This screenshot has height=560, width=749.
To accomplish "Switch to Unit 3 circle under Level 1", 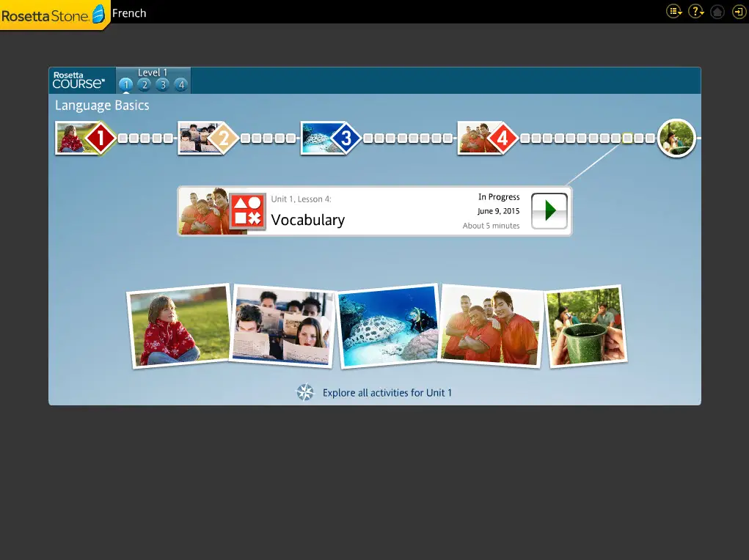I will pos(162,85).
